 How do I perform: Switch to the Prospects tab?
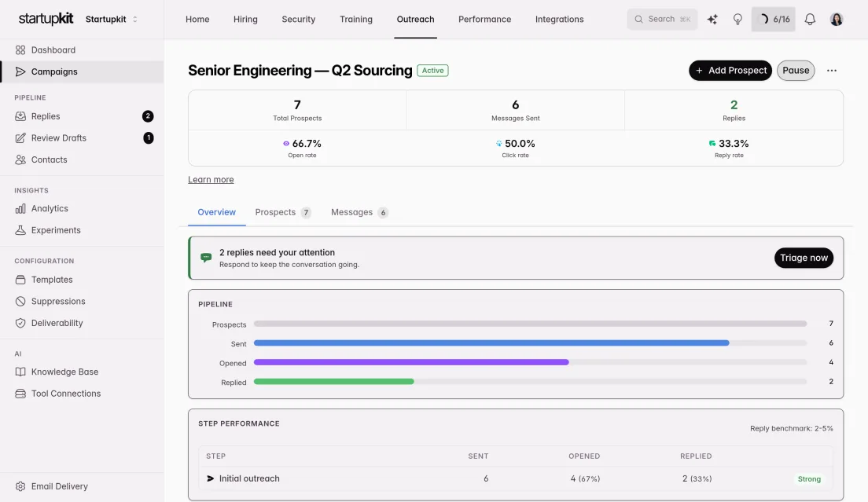point(283,212)
